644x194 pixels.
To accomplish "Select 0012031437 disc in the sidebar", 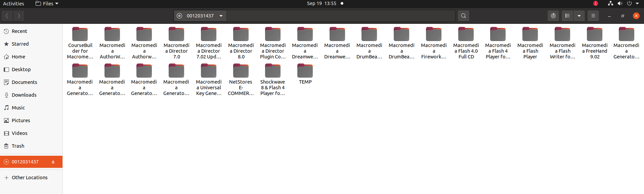I will pyautogui.click(x=31, y=162).
